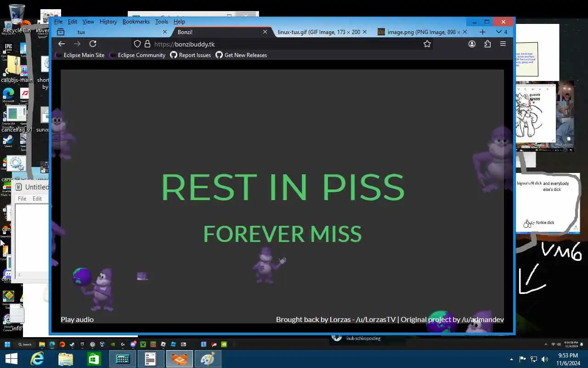The image size is (588, 368).
Task: Switch to the on-screen keyboard taskbar app
Action: coord(122,359)
